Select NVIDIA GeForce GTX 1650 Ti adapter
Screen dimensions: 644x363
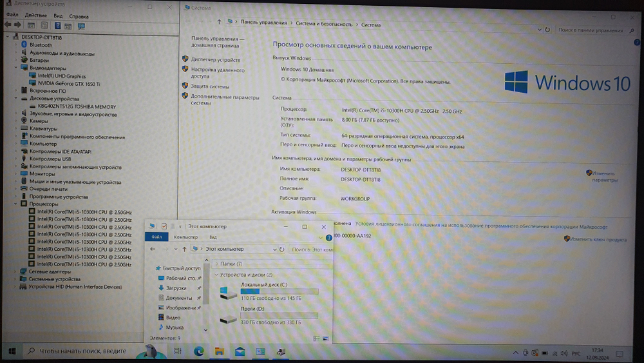pos(69,83)
